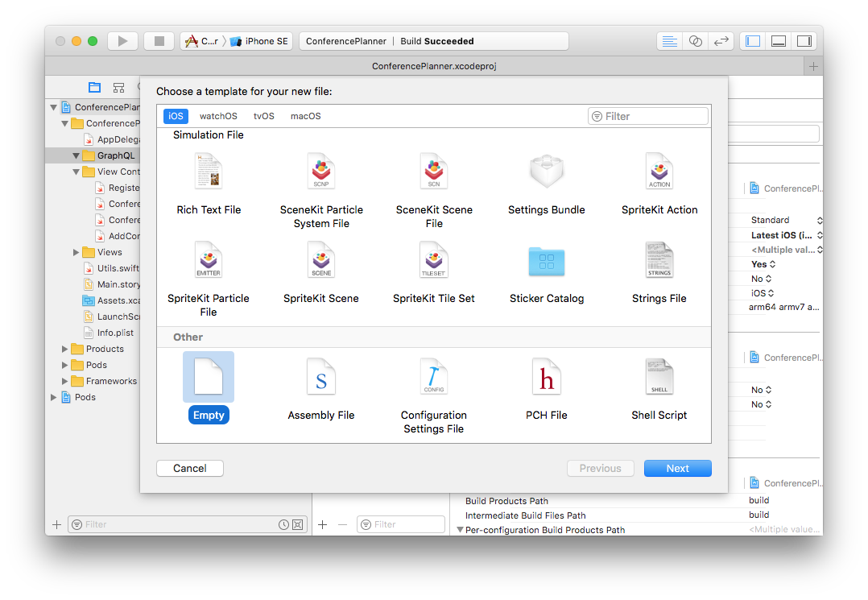Switch to the macOS tab
The width and height of the screenshot is (868, 600).
306,116
